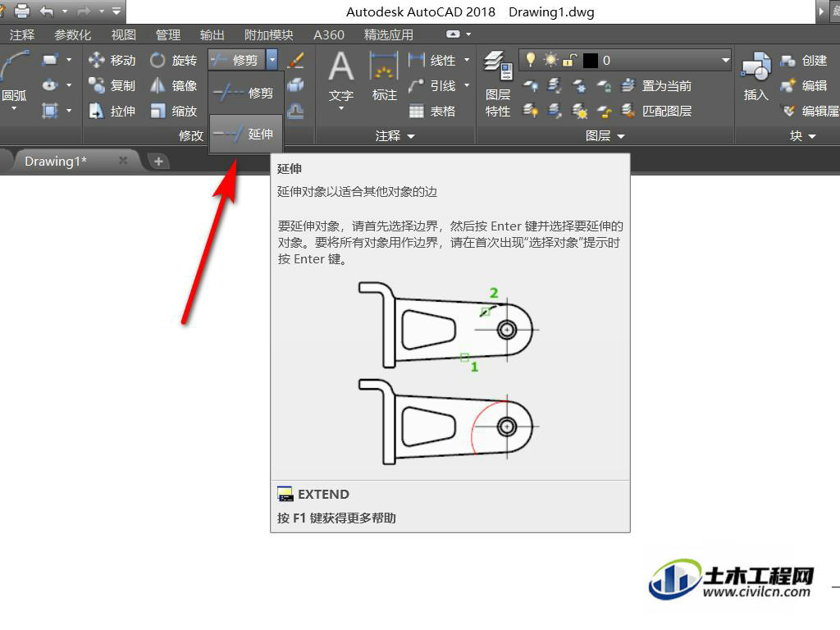Click the Explode tool icon
Screen dimensions: 840x630
295,85
